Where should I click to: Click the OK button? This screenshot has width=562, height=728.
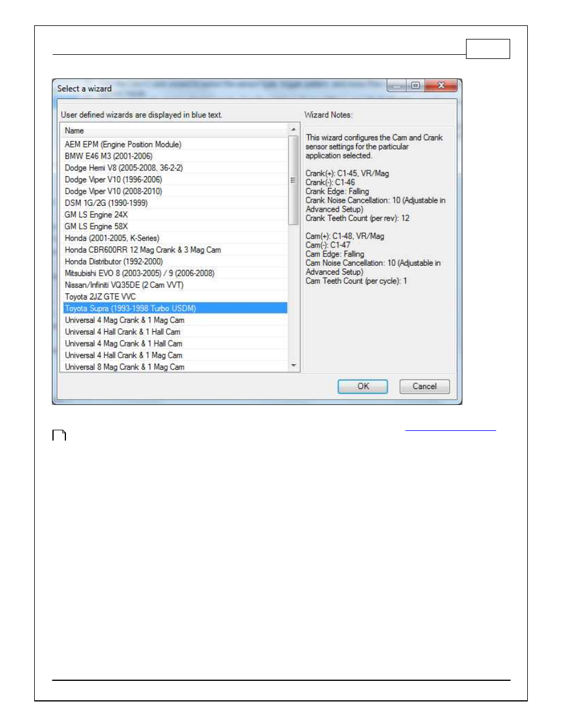[x=362, y=386]
